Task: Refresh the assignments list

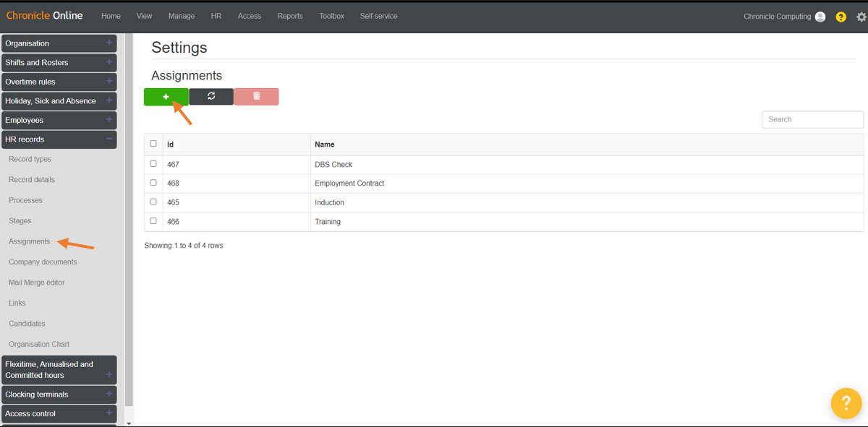Action: [x=211, y=96]
